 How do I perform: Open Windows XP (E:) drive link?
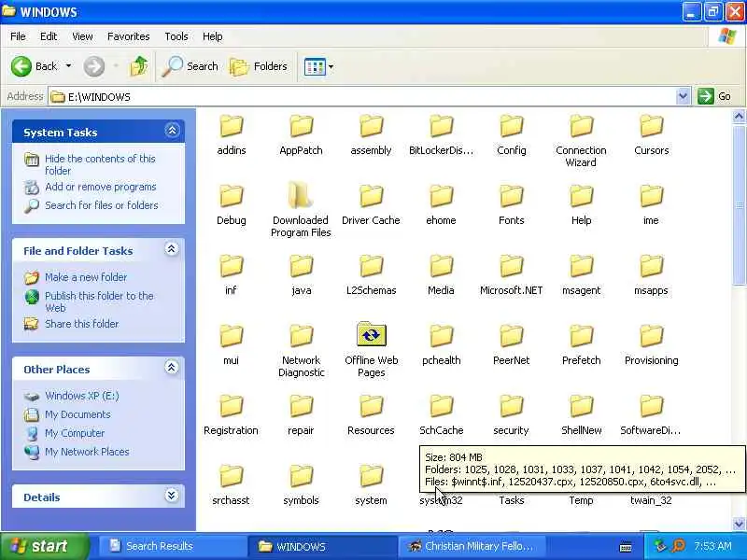coord(81,396)
